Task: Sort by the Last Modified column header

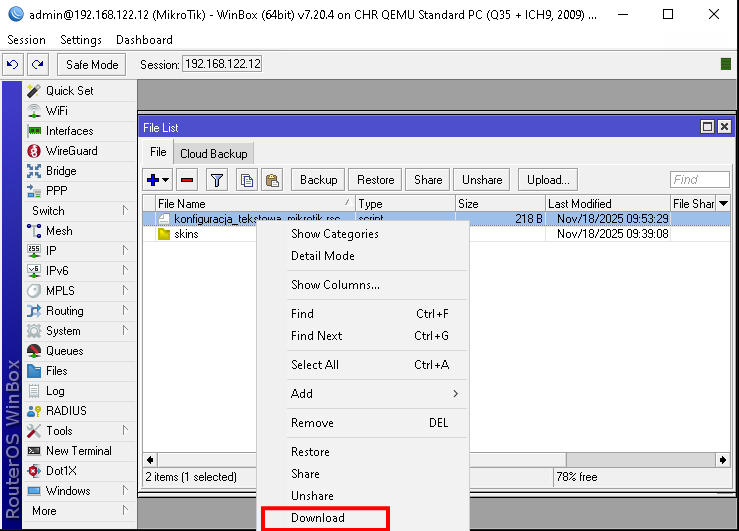Action: tap(608, 204)
